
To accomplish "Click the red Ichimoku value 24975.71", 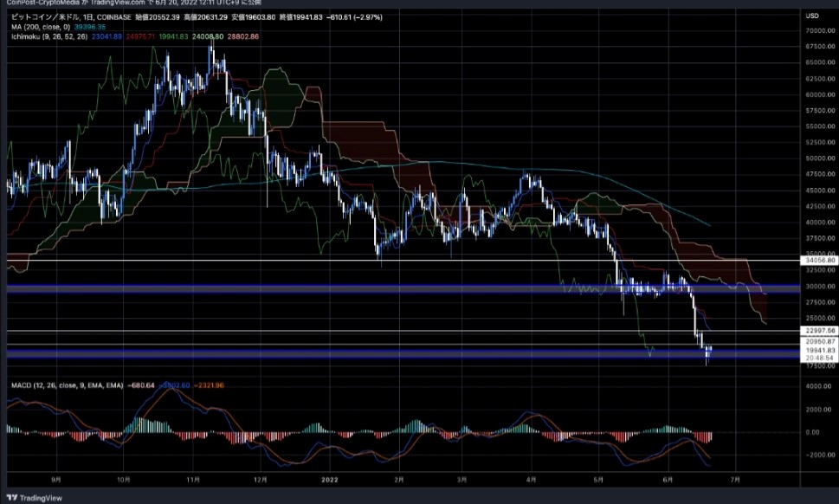I will 140,36.
